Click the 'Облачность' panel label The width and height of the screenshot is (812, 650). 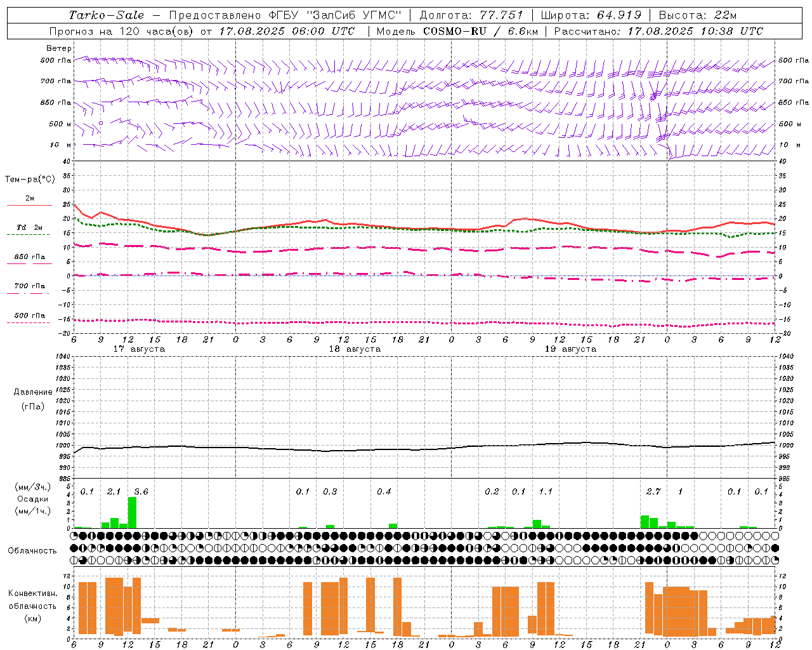[32, 551]
